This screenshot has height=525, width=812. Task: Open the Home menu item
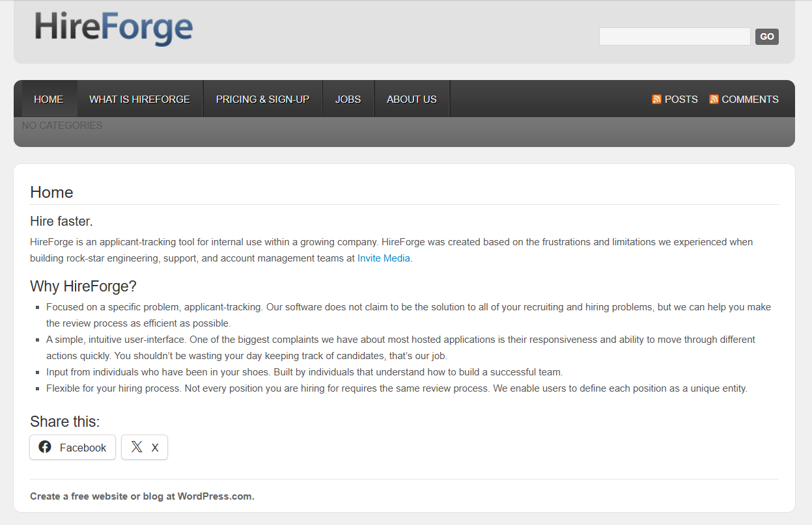(x=49, y=100)
